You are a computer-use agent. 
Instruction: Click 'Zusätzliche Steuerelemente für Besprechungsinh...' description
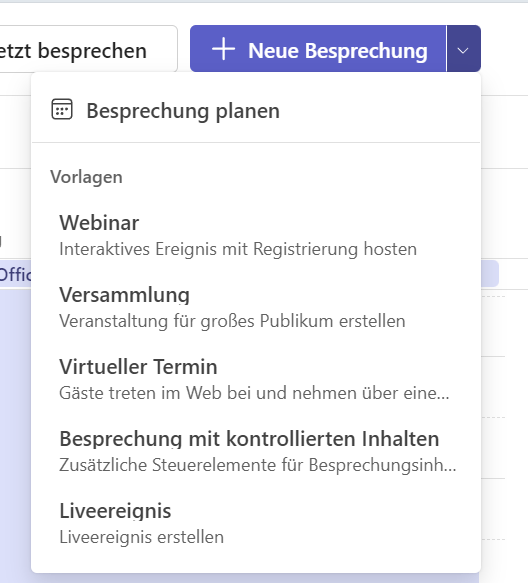(x=258, y=466)
